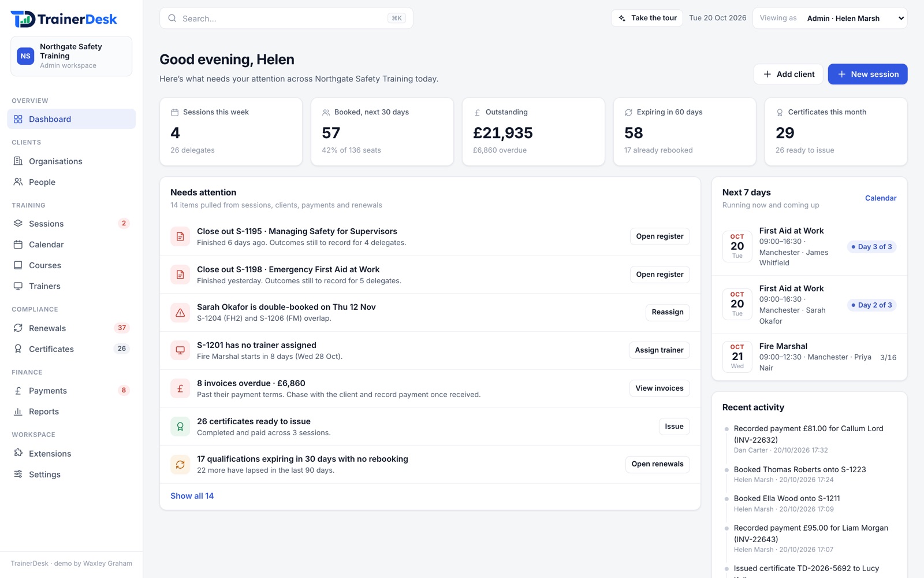The height and width of the screenshot is (578, 924).
Task: Click Assign trainer for S-1201
Action: pos(659,350)
